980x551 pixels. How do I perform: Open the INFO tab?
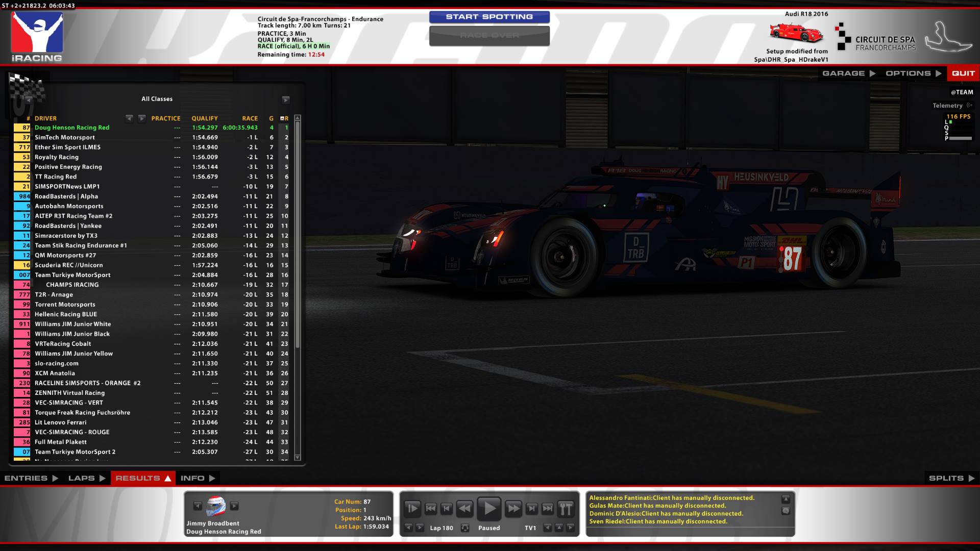[198, 478]
